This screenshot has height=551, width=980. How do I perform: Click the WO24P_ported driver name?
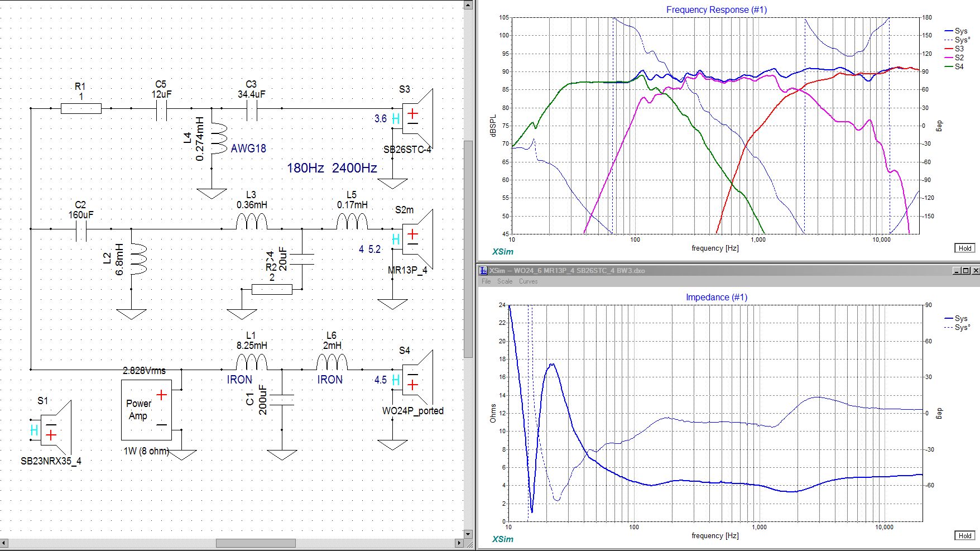tap(413, 411)
